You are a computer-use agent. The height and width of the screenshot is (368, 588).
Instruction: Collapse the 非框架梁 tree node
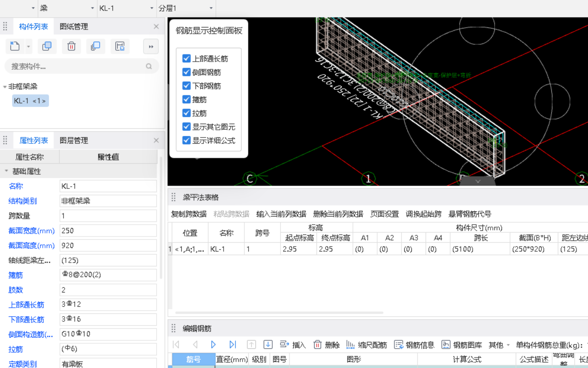[5, 87]
